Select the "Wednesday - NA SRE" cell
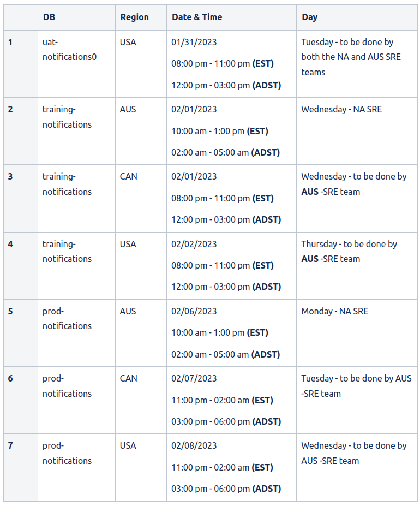Viewport: 420px width, 506px height. [341, 109]
